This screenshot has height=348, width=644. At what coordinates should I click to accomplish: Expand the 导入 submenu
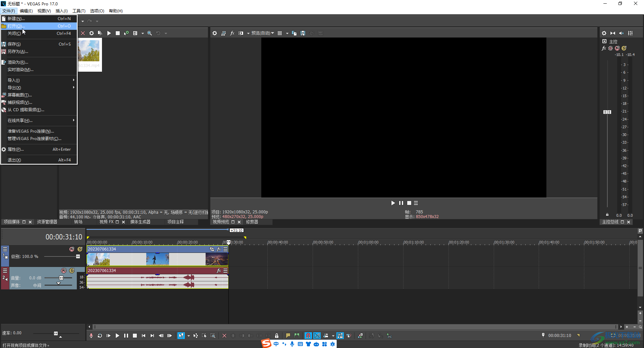39,80
